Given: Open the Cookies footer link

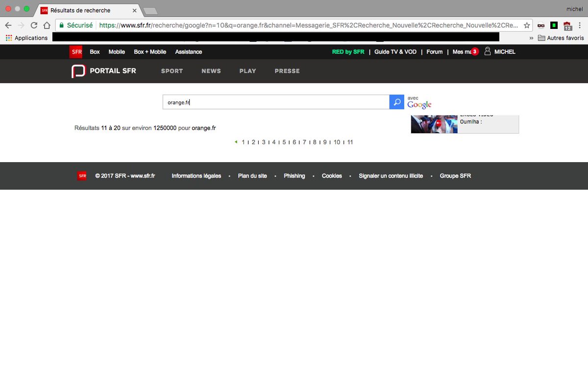Looking at the screenshot, I should click(x=332, y=176).
